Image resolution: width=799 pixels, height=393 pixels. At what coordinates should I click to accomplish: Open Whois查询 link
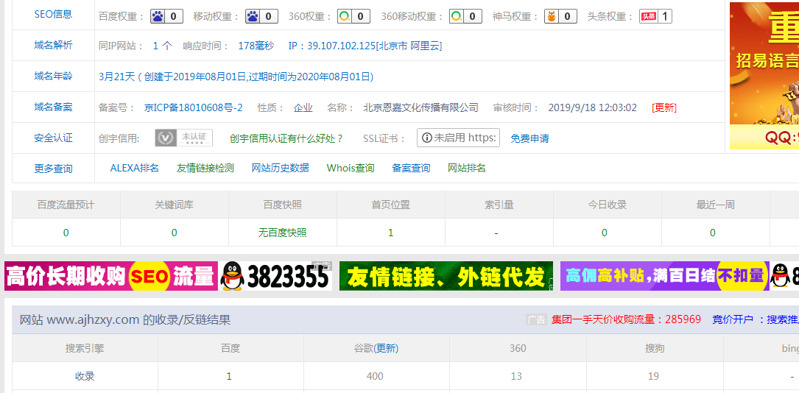point(351,168)
